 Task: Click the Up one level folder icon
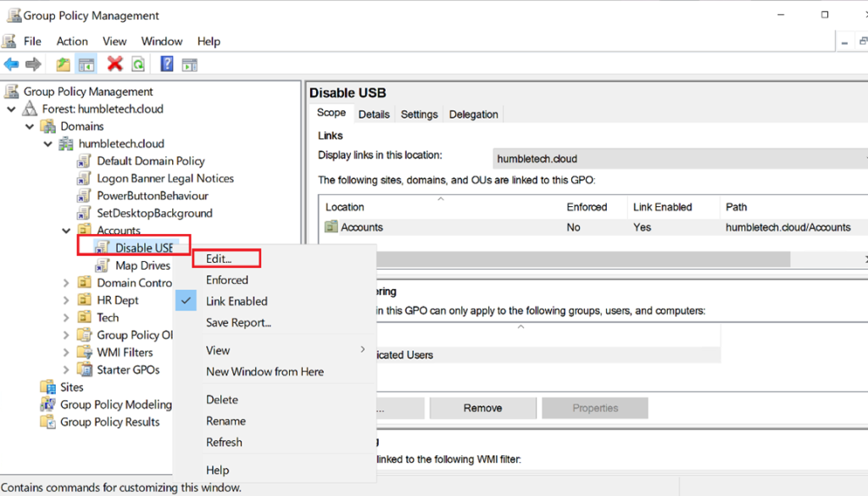coord(63,64)
